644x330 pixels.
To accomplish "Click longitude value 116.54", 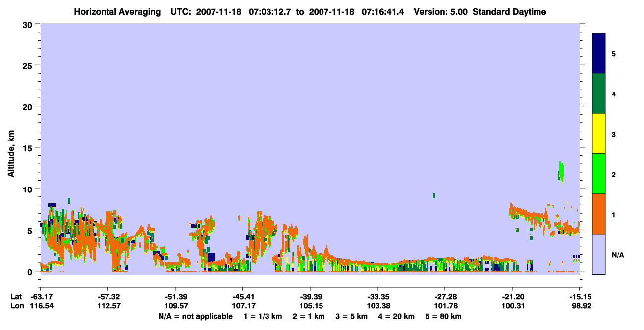I will [41, 306].
